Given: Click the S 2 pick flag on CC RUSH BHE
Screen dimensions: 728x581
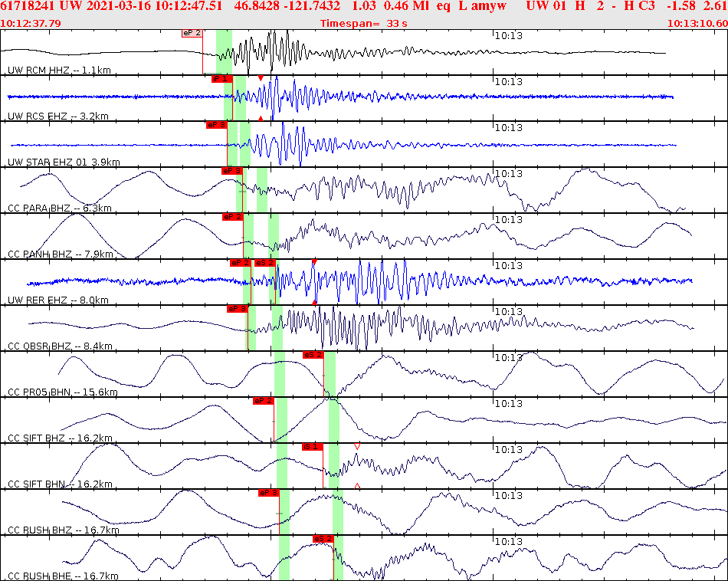Looking at the screenshot, I should click(323, 539).
